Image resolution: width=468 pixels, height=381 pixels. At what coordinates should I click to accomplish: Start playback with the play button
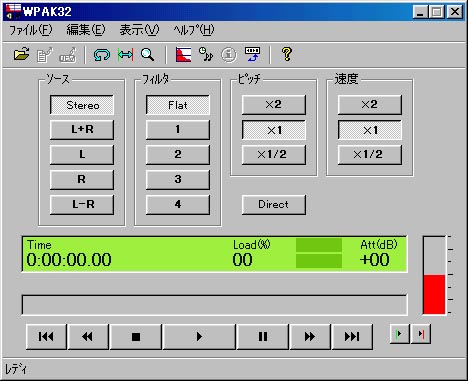point(199,336)
